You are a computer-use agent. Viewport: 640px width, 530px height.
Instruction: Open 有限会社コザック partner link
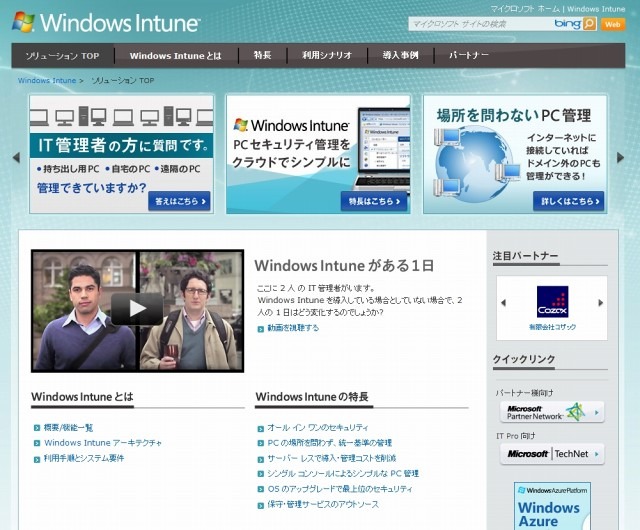tap(553, 327)
